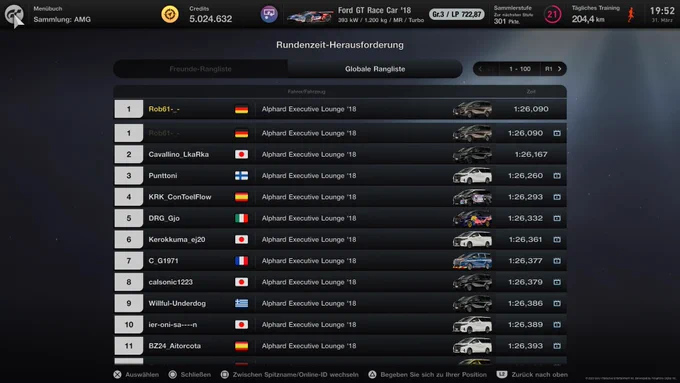The image size is (680, 383).
Task: Open replay icon for ier-oni-sa----n row
Action: coord(557,324)
